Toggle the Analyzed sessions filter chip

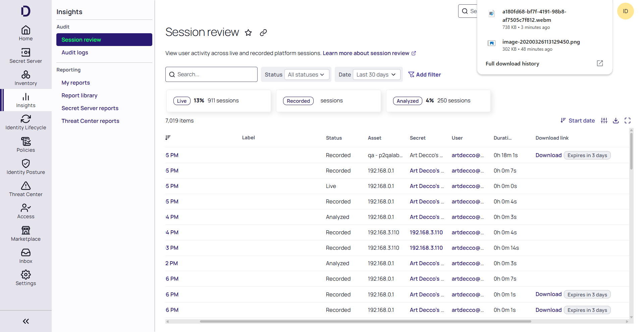[x=408, y=101]
